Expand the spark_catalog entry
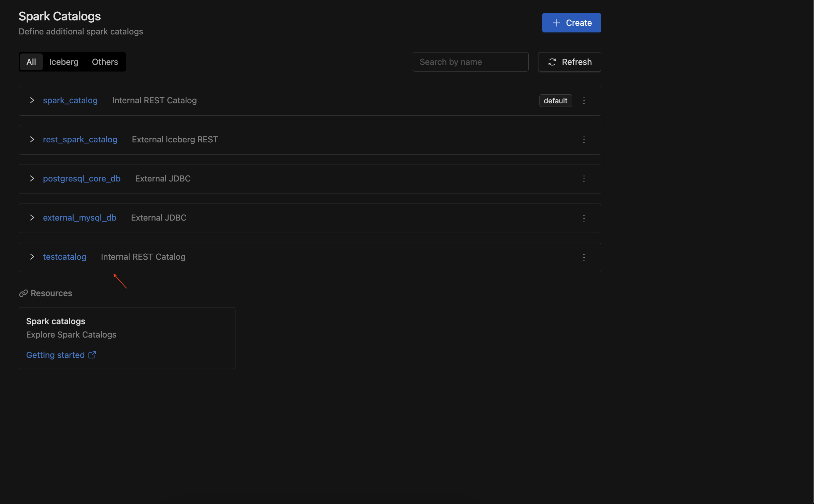814x504 pixels. [x=31, y=101]
